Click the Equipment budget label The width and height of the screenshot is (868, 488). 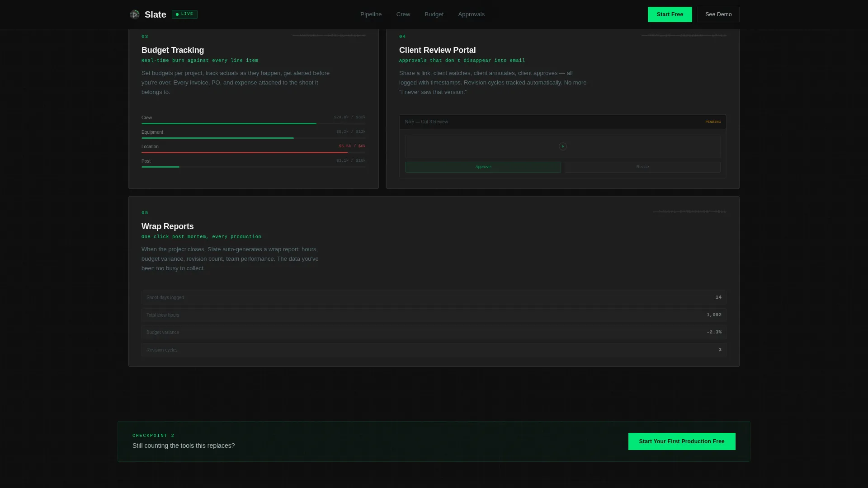click(152, 132)
